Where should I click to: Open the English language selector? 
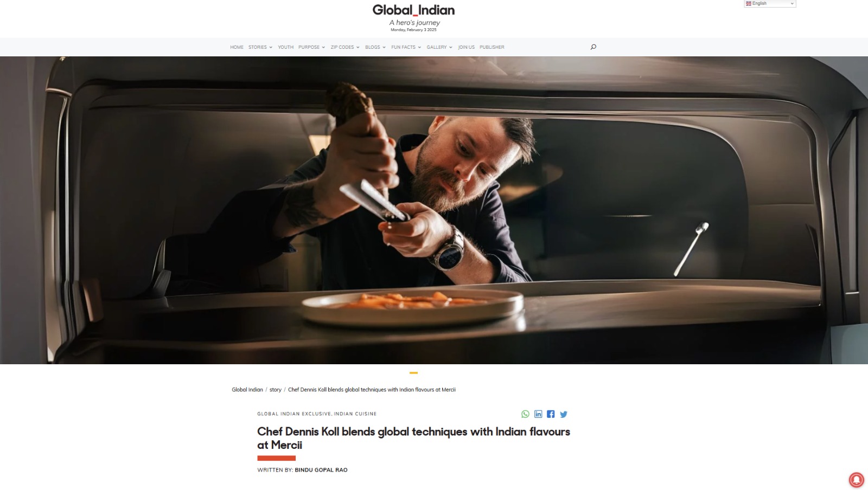(x=770, y=3)
